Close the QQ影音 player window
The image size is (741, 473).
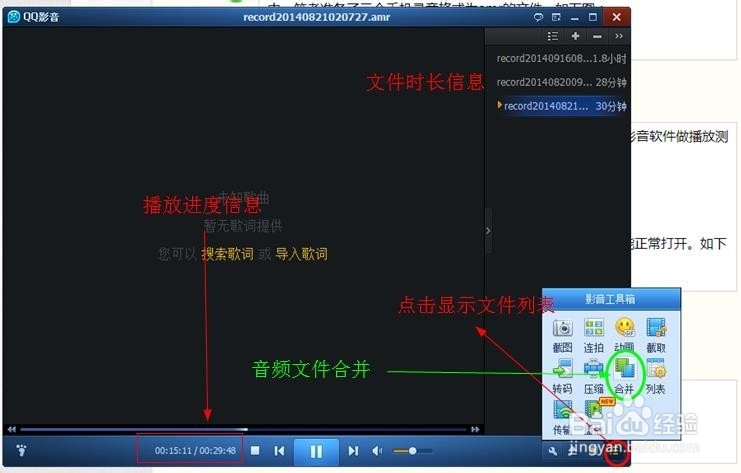pos(616,17)
